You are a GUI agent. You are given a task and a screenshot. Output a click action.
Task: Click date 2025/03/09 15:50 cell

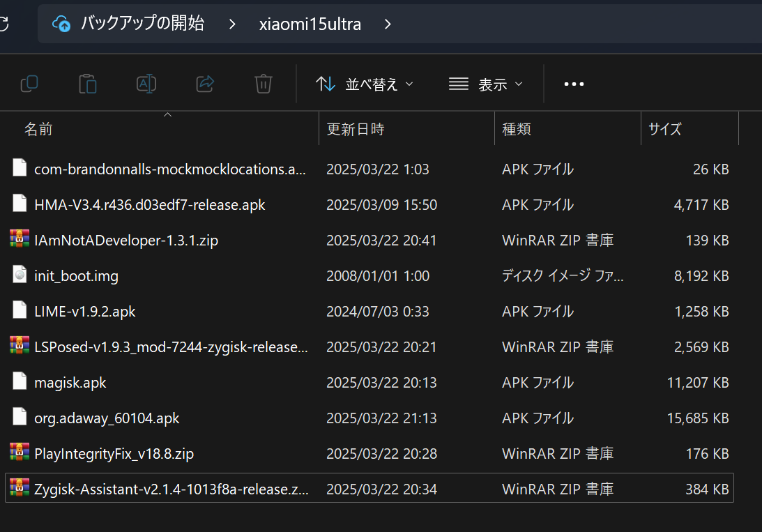click(382, 204)
